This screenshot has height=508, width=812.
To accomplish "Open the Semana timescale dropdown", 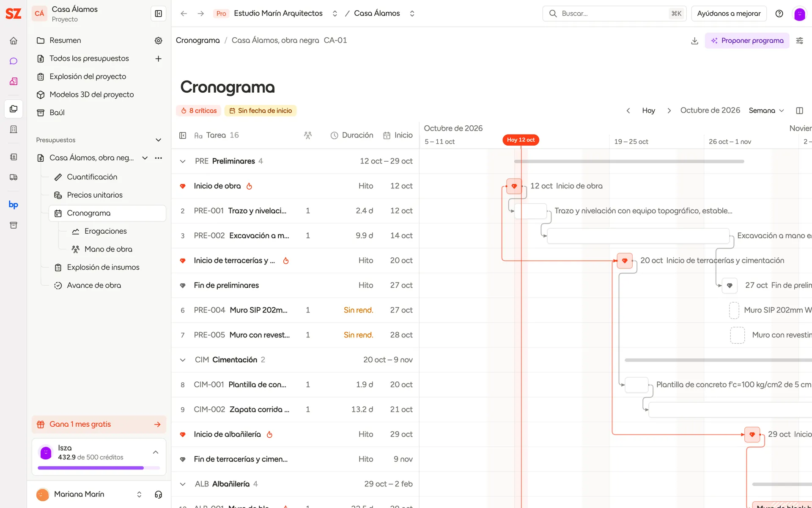I will pos(766,110).
